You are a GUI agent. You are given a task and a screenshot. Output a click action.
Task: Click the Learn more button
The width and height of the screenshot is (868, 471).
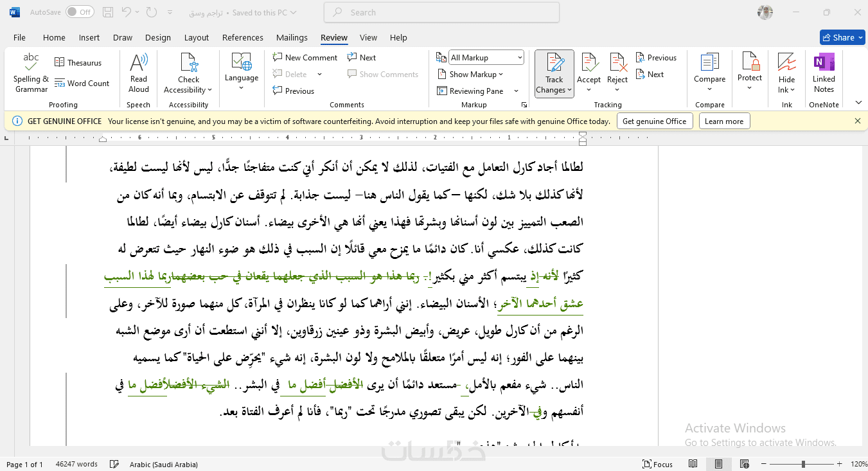(x=724, y=121)
